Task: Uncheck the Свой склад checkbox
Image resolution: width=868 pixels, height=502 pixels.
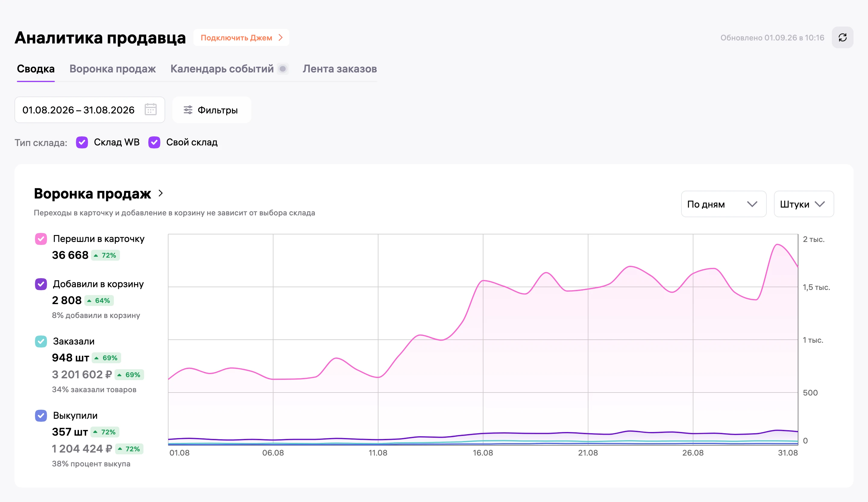Action: [154, 142]
